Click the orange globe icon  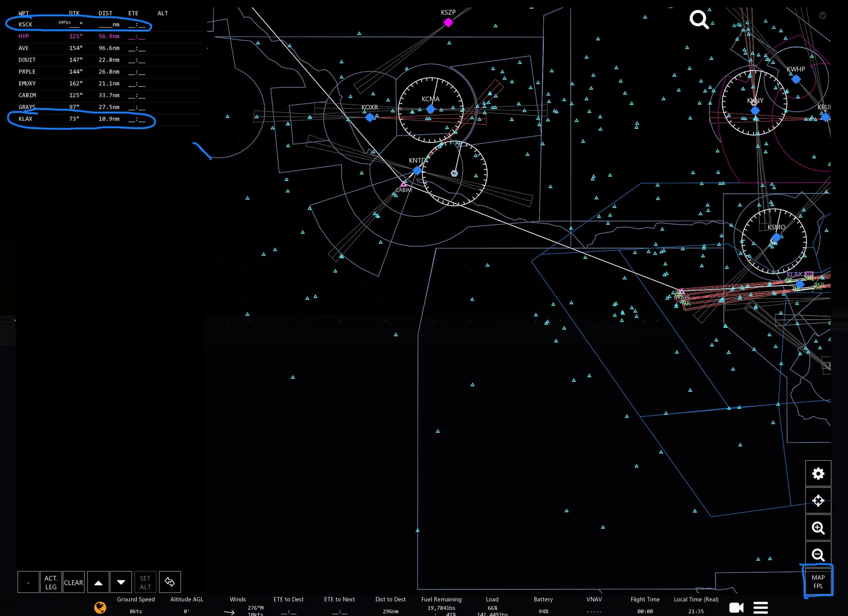click(x=100, y=608)
